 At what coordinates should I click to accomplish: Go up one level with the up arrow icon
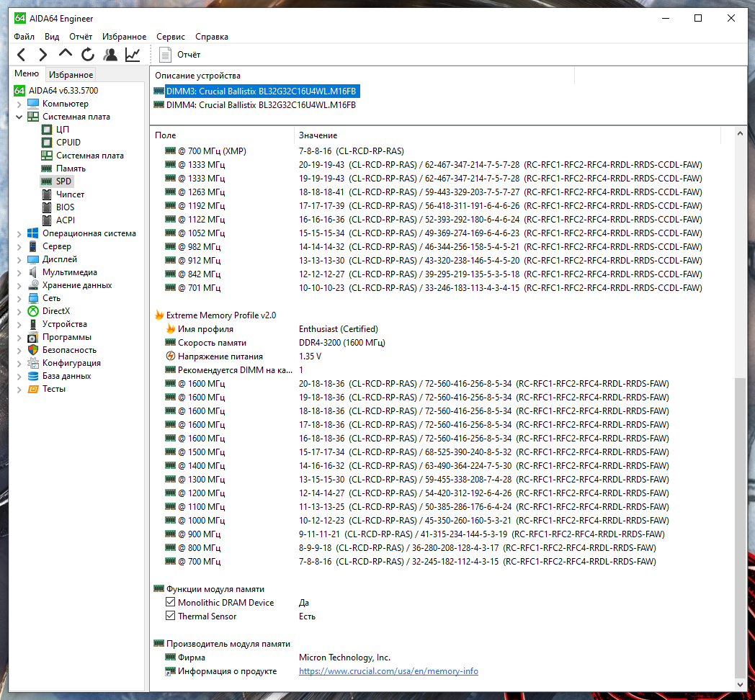(x=65, y=54)
